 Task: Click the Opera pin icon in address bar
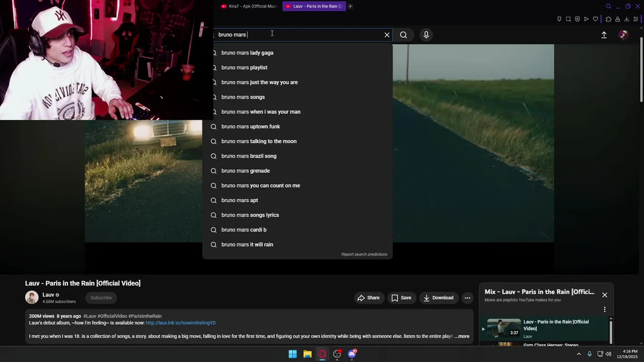click(559, 19)
